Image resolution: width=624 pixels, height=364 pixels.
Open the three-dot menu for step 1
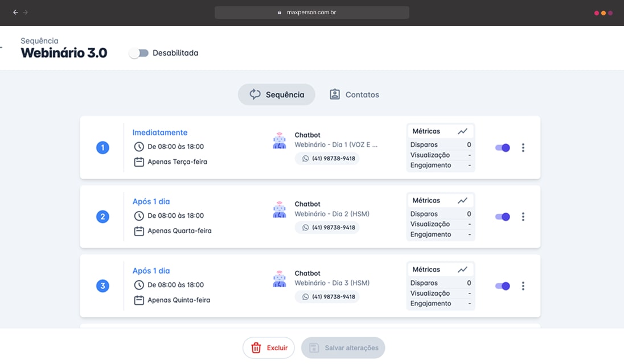pyautogui.click(x=523, y=148)
